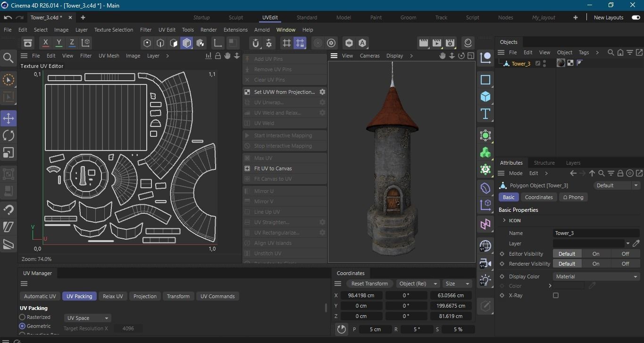Toggle Y axis lock icon
Image resolution: width=644 pixels, height=343 pixels.
pos(59,43)
